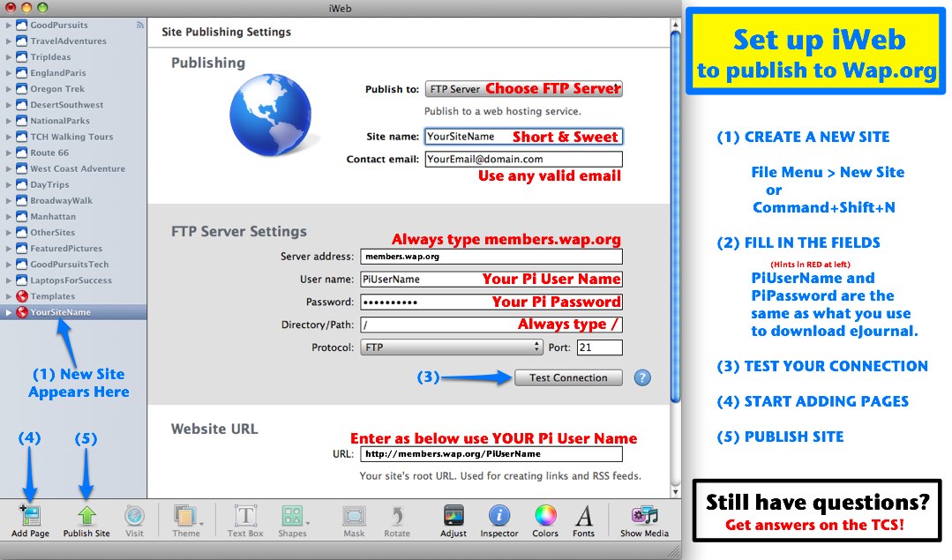Click the vertical scrollbar thumb

pos(675,217)
